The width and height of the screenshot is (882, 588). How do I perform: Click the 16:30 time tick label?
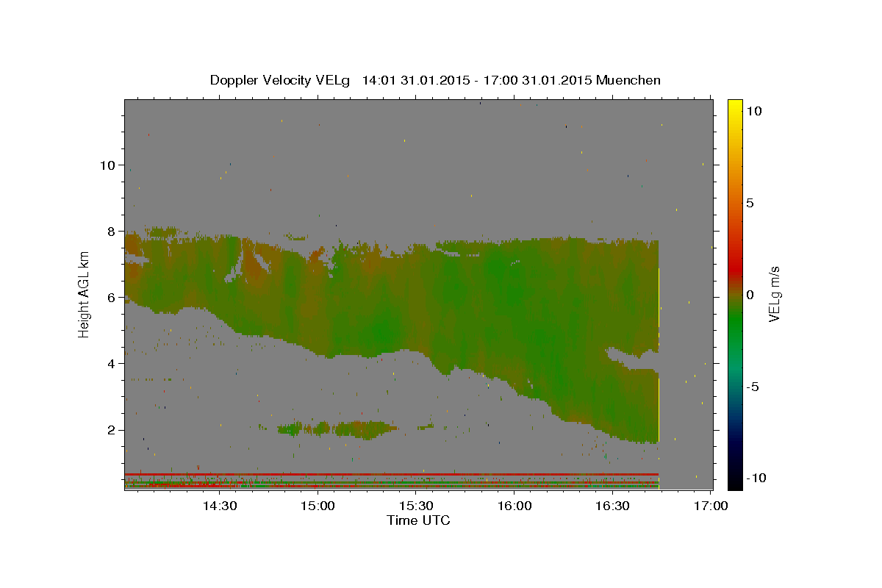613,506
